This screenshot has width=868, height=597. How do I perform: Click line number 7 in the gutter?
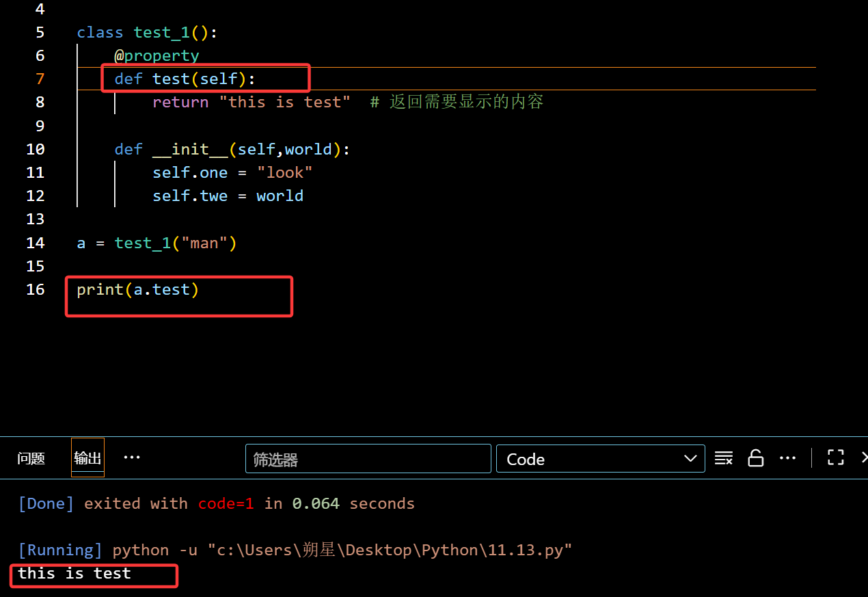click(x=40, y=79)
